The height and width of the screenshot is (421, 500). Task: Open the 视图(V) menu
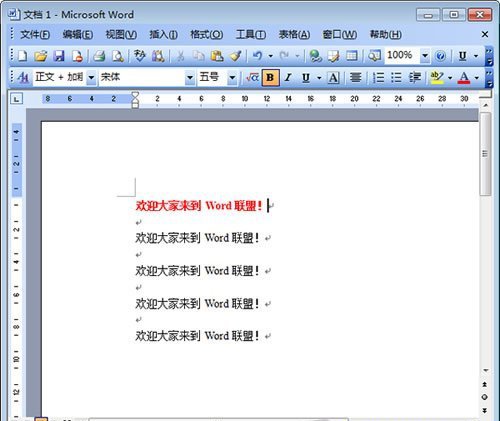121,34
